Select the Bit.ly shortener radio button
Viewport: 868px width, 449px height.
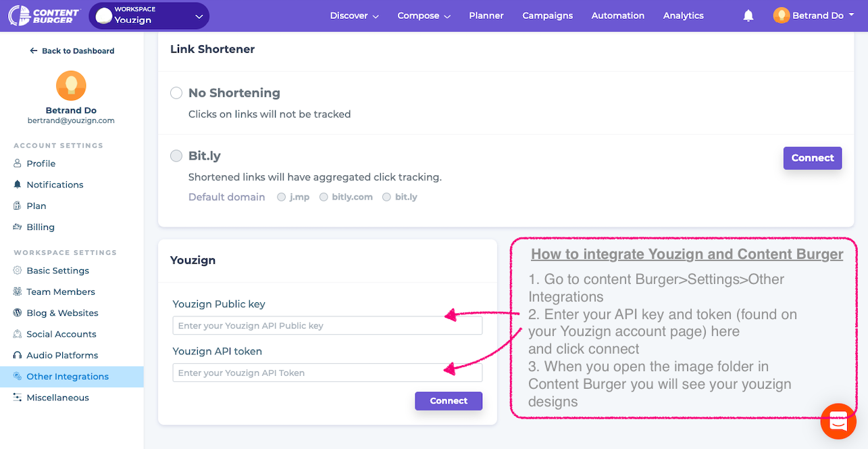(x=176, y=156)
